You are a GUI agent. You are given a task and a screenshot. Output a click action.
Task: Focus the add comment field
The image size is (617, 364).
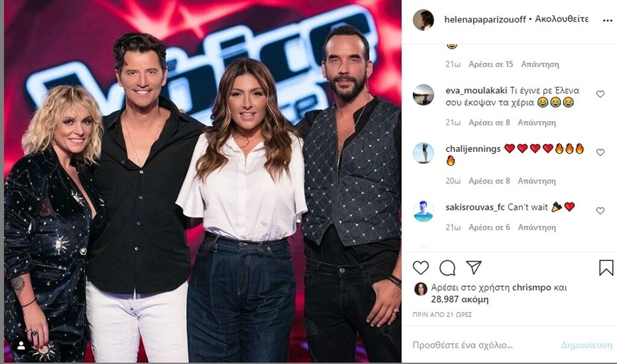click(484, 345)
